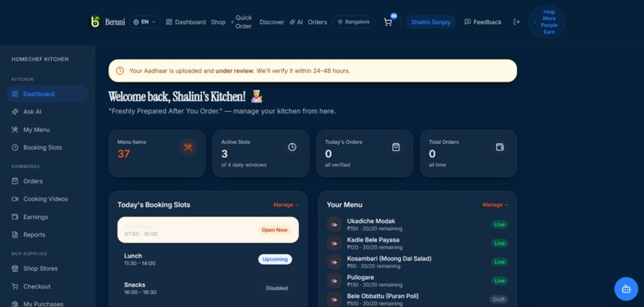644x307 pixels.
Task: Open the shopping cart icon
Action: (x=388, y=22)
